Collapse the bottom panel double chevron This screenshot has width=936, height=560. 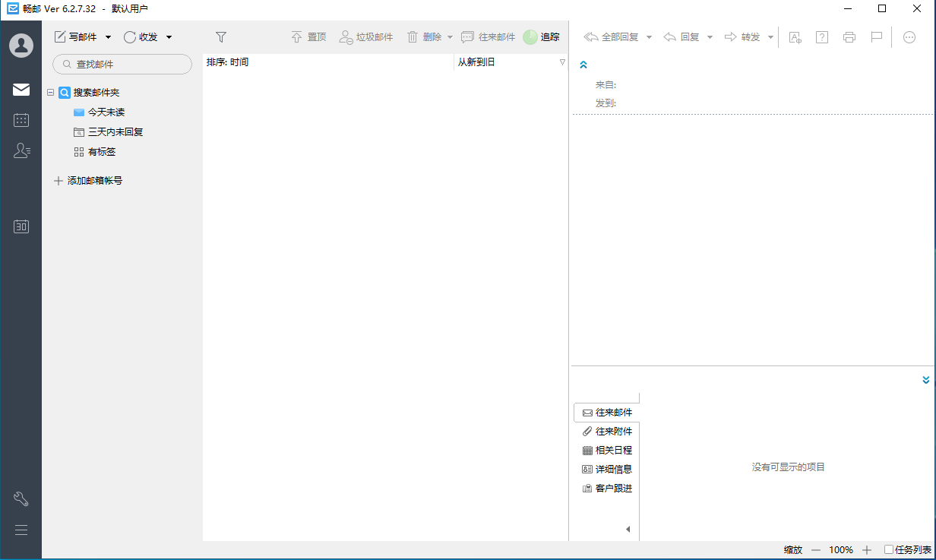(x=925, y=380)
